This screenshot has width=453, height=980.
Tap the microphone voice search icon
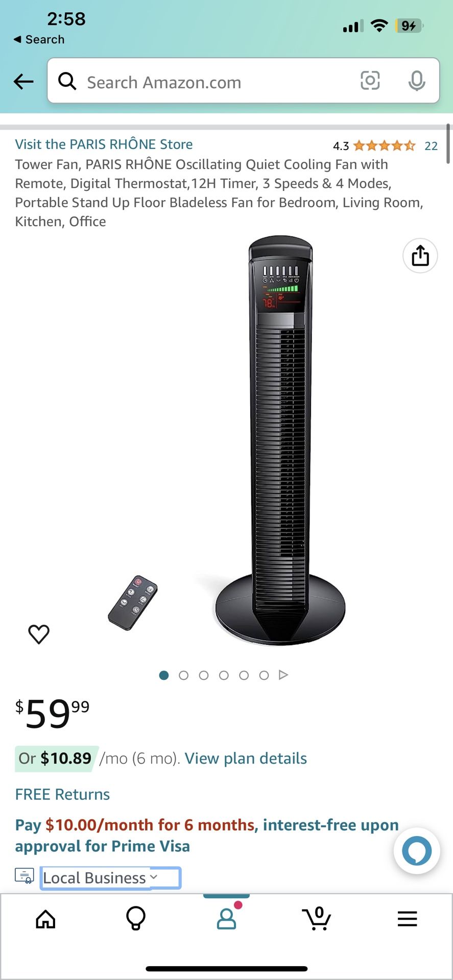click(x=417, y=81)
